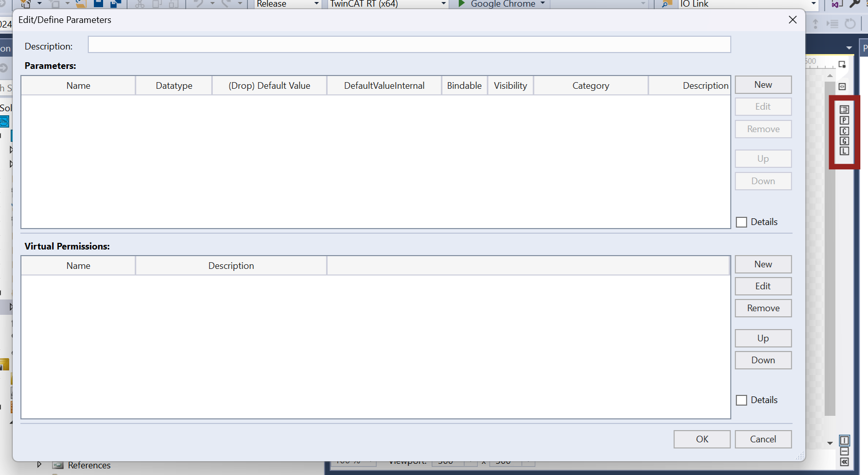Click the Bindable column header
Screen dimensions: 868x475
[464, 86]
